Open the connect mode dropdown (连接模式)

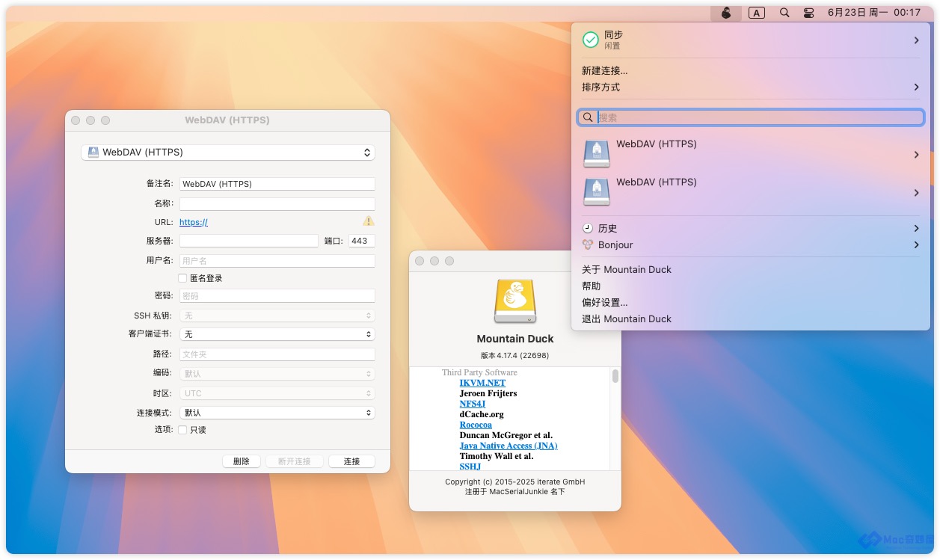[277, 413]
